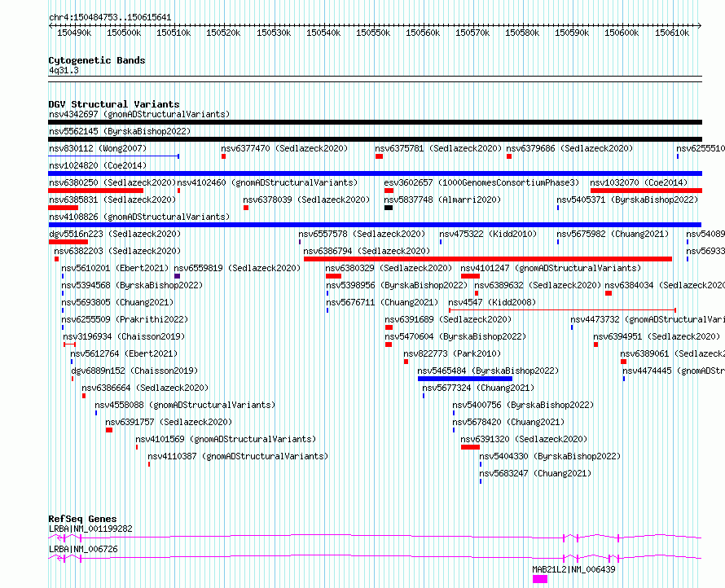This screenshot has width=725, height=588.
Task: Click the MAB21L2 magenta gene block
Action: coord(540,579)
